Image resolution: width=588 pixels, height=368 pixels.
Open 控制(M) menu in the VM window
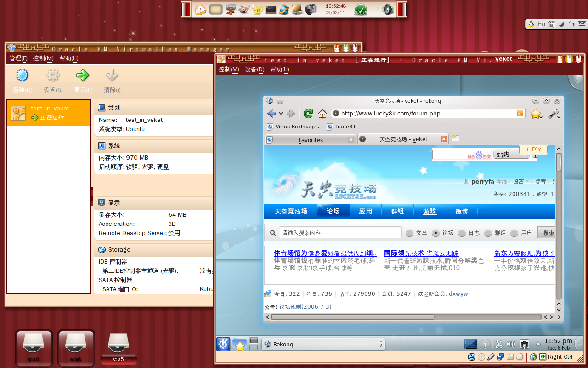coord(229,69)
